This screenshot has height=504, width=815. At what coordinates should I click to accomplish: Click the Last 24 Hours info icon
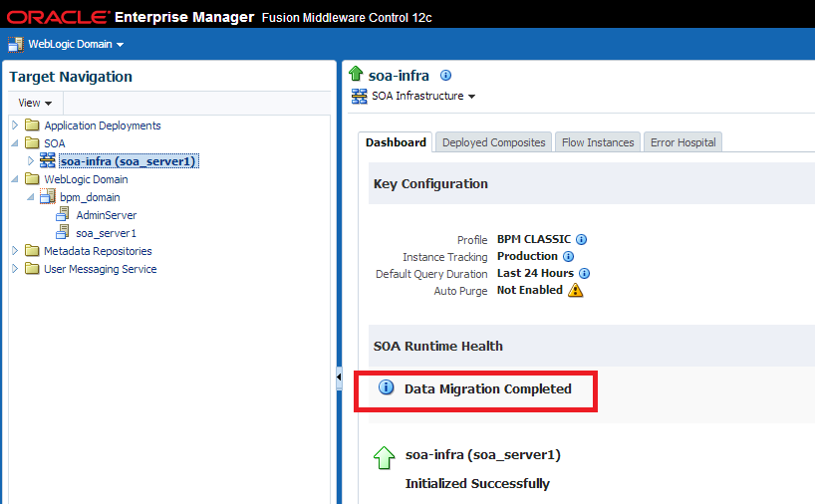click(584, 273)
